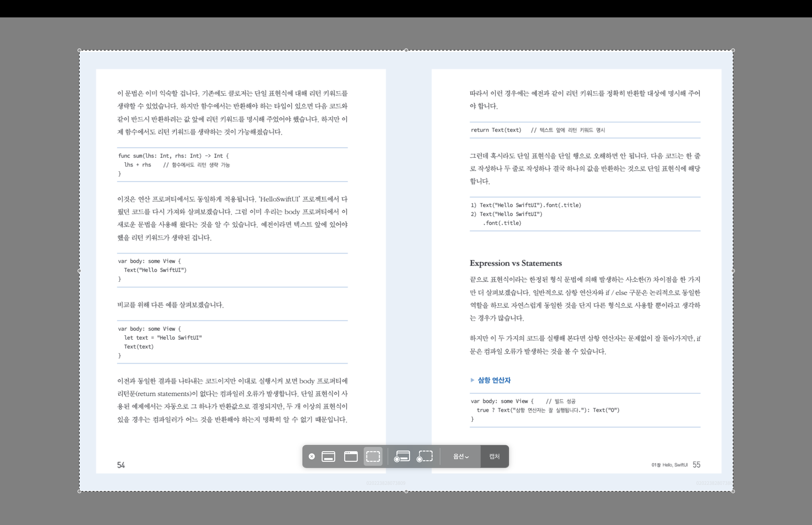
Task: Click page number 54 at the bottom left
Action: 121,465
